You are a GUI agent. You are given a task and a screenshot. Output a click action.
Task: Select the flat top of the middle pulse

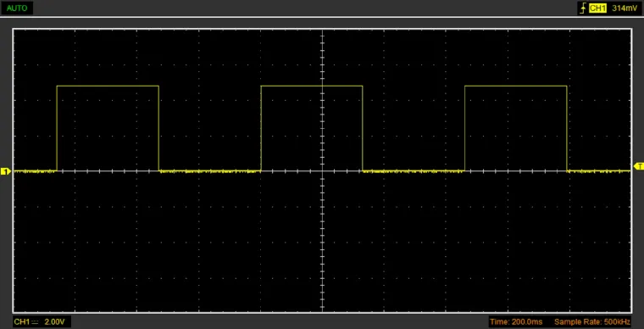point(312,86)
